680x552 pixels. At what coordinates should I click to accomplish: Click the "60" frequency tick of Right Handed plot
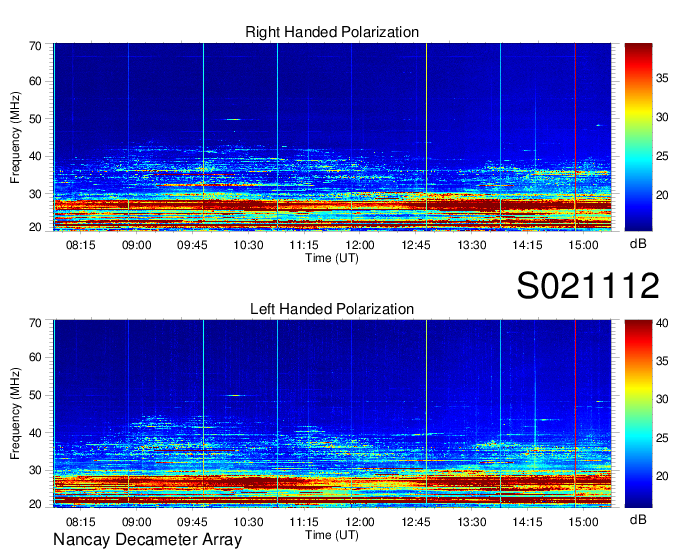35,81
